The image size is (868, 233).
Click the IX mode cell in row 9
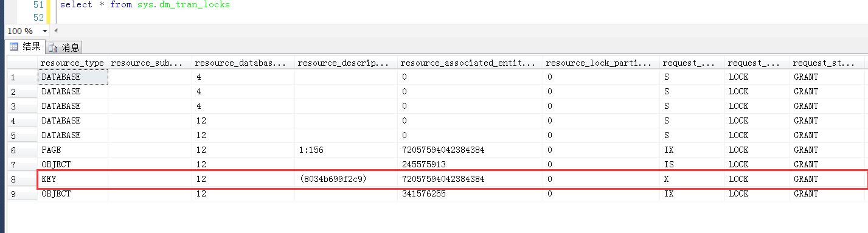(693, 193)
